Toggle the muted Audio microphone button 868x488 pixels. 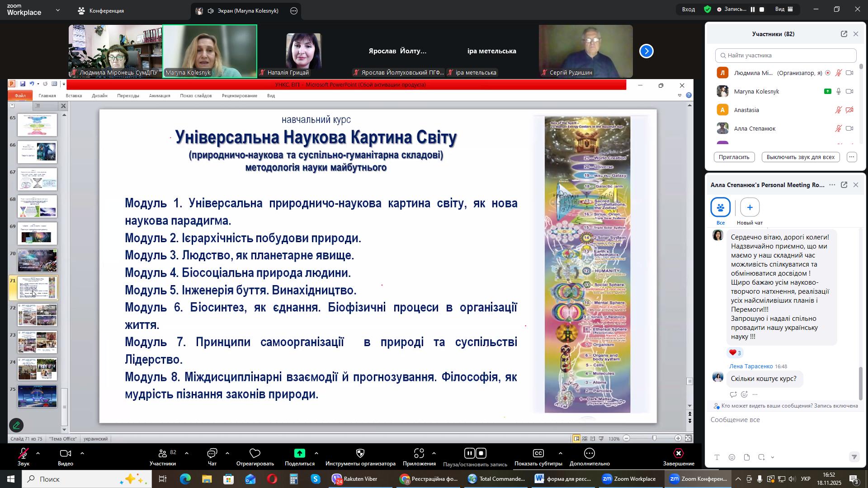tap(23, 454)
